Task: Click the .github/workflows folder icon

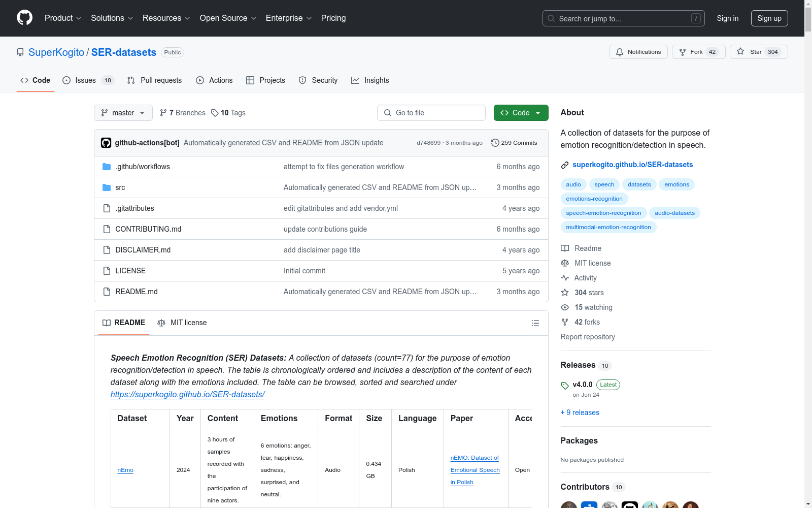Action: pos(107,167)
